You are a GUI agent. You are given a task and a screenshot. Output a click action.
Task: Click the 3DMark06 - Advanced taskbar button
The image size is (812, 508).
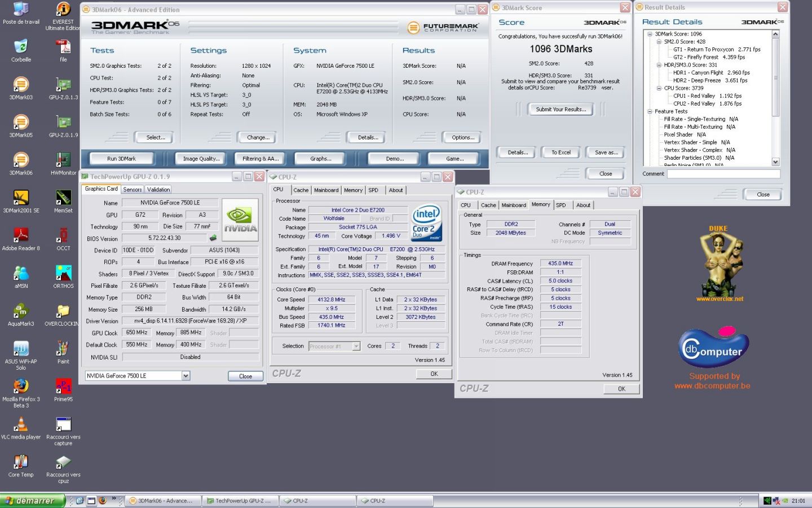coord(162,501)
